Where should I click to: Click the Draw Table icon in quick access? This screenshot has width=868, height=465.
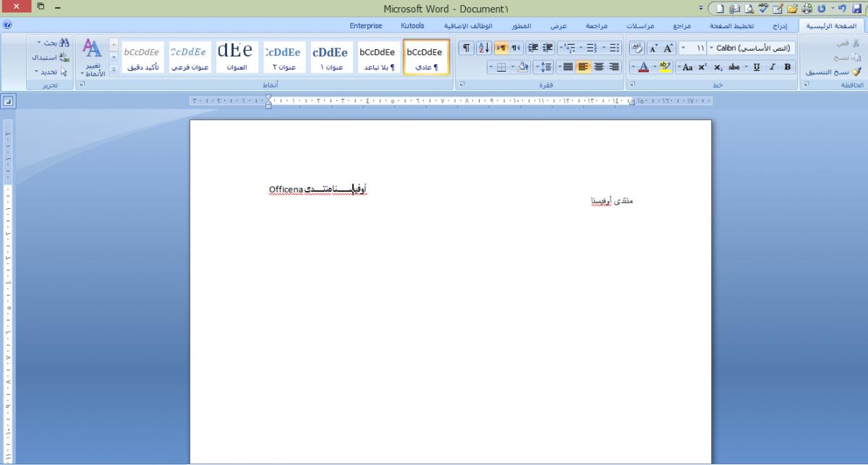[778, 8]
